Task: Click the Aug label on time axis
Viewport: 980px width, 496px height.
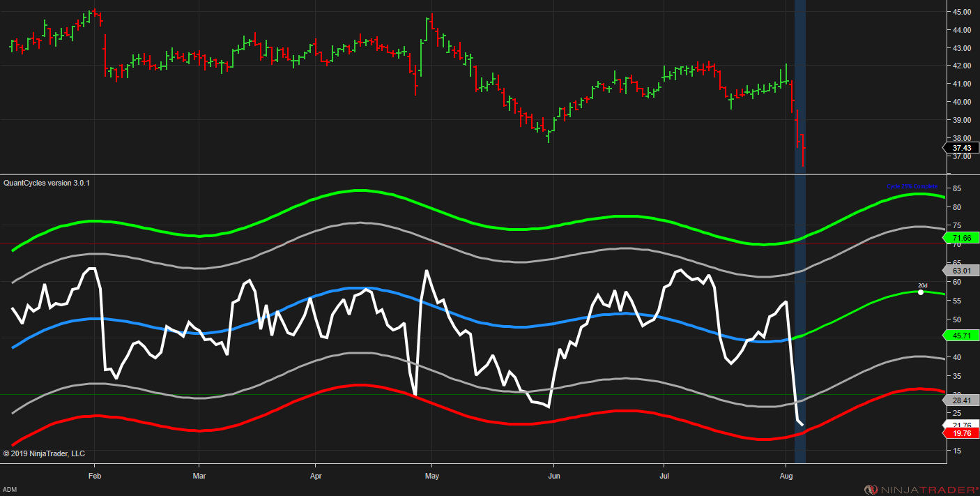Action: click(x=786, y=476)
